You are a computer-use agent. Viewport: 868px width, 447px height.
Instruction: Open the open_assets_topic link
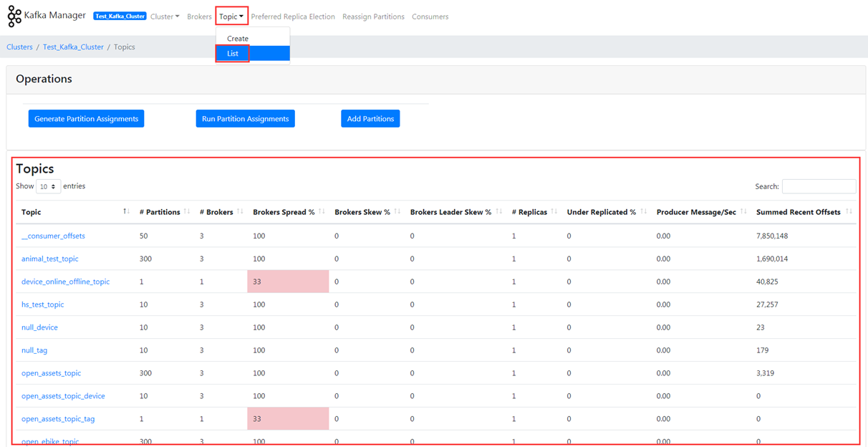52,373
